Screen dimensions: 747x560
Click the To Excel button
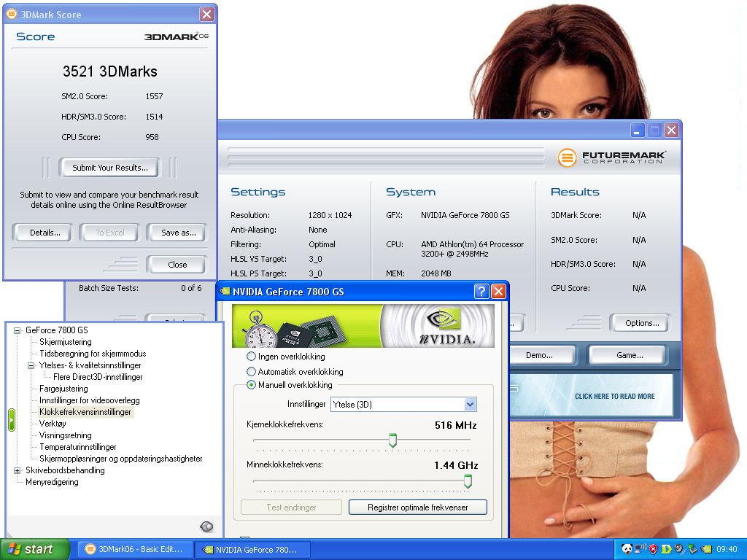110,233
